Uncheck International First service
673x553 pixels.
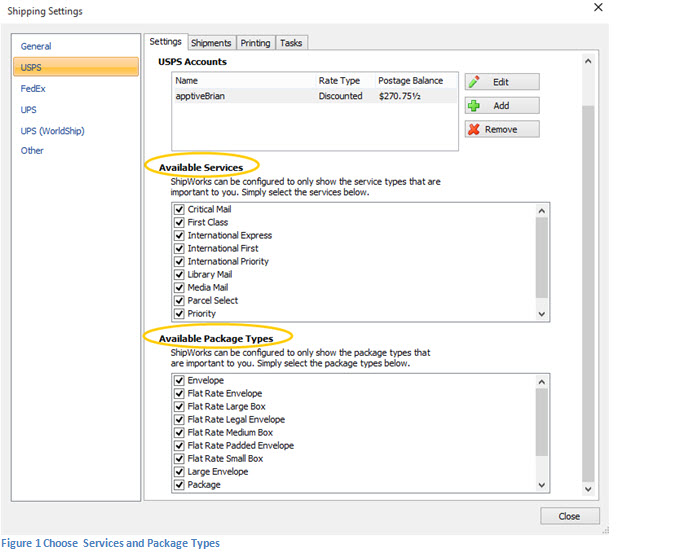179,249
